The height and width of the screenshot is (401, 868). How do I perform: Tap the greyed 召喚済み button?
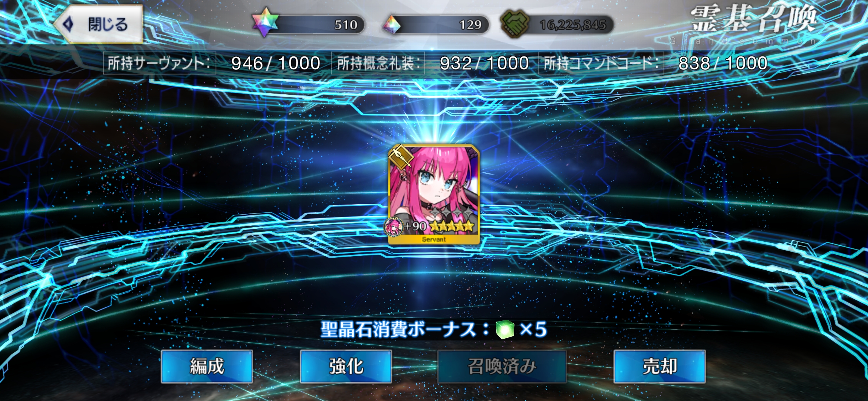coord(502,366)
